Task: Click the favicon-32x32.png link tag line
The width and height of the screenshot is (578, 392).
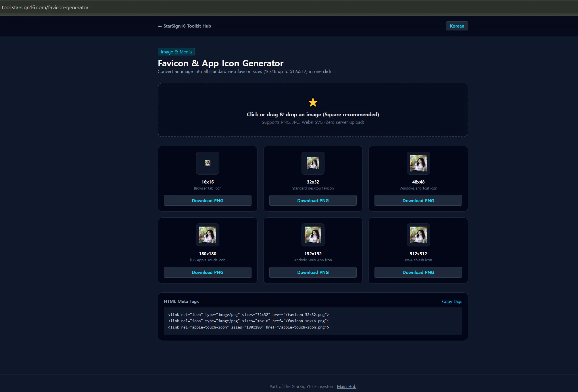Action: click(x=248, y=314)
